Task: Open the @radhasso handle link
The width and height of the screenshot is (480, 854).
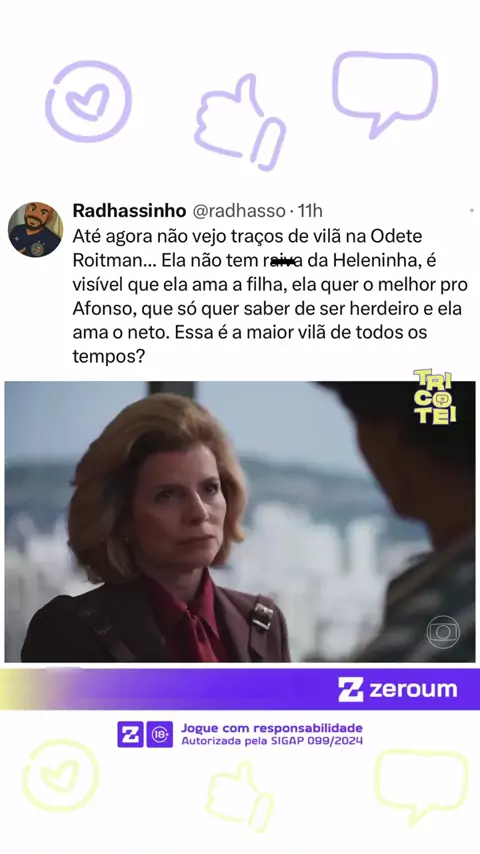Action: click(239, 211)
